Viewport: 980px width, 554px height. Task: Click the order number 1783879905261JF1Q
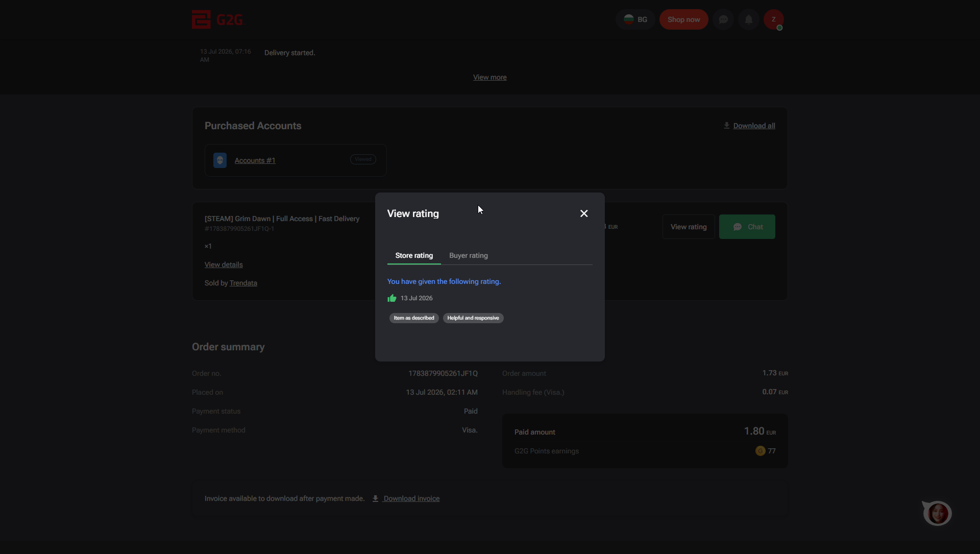point(443,373)
